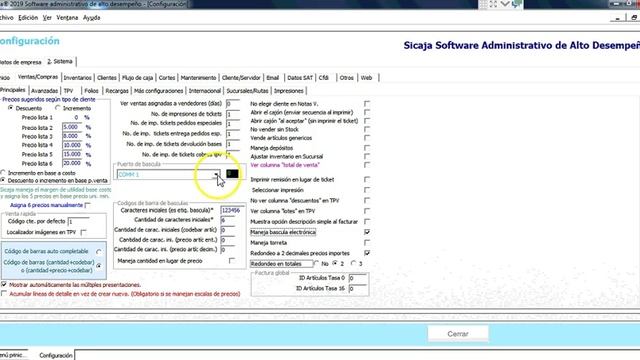Select the Cliente/Servidor tab

click(x=241, y=78)
